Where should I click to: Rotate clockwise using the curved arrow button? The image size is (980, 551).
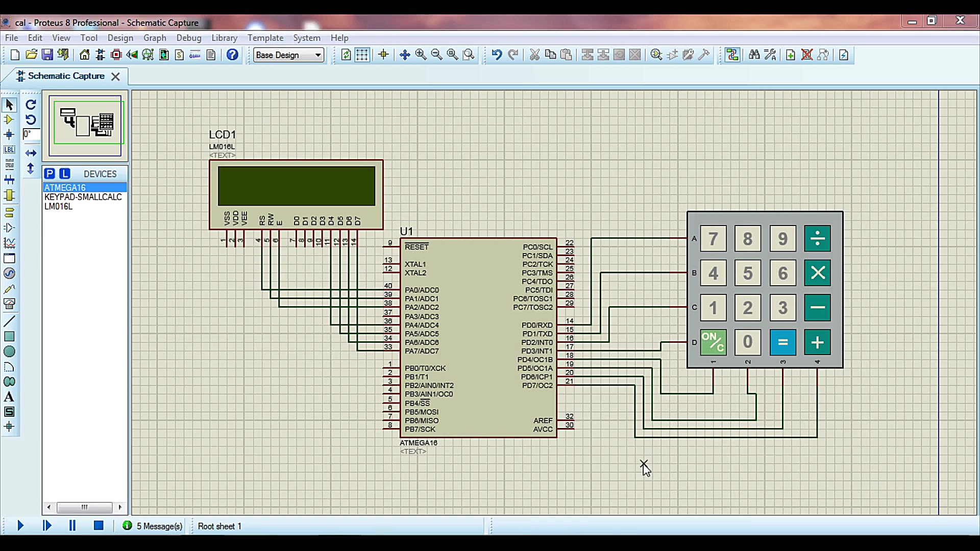click(x=31, y=105)
